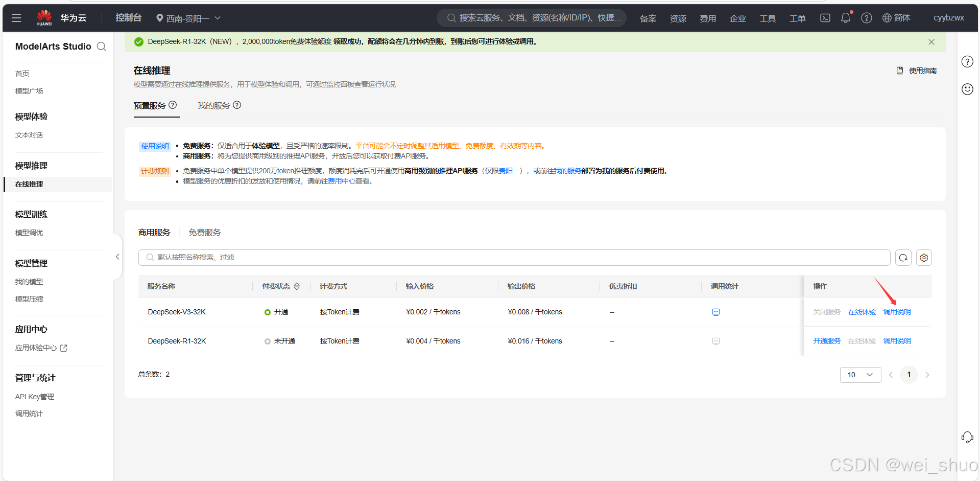Open the help question mark in top bar
Viewport: 980px width, 481px height.
[x=867, y=18]
